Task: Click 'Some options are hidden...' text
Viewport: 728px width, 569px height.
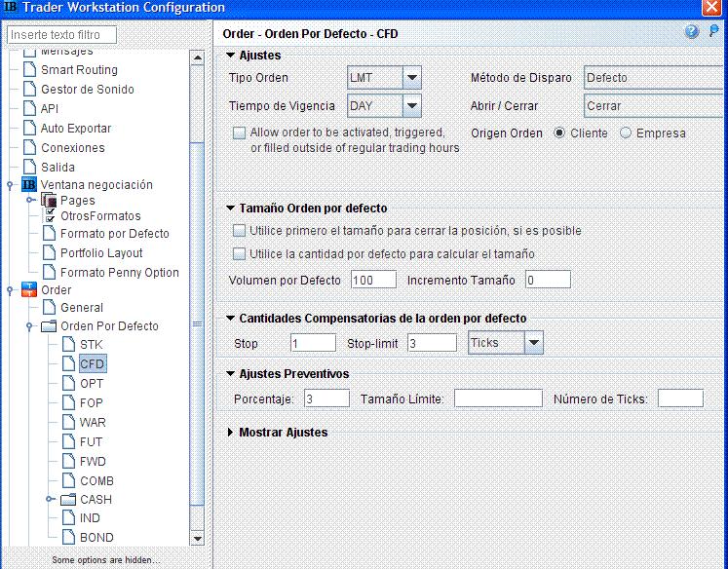Action: click(x=106, y=559)
